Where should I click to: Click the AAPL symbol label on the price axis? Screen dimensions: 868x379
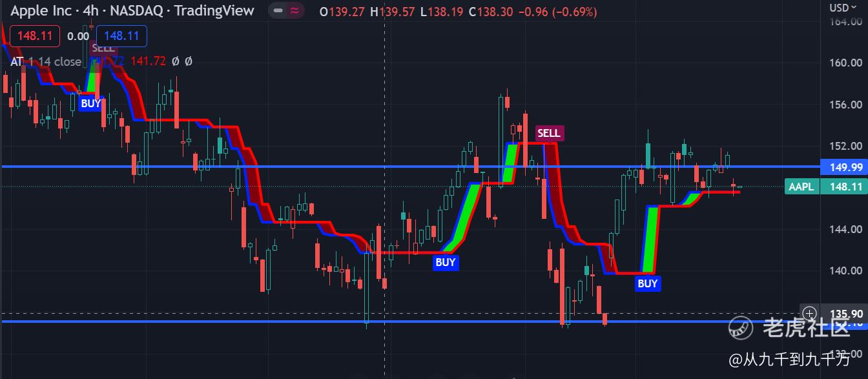(x=801, y=187)
